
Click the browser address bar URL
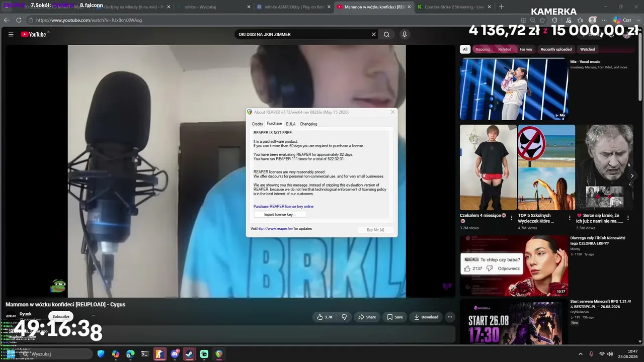click(89, 20)
